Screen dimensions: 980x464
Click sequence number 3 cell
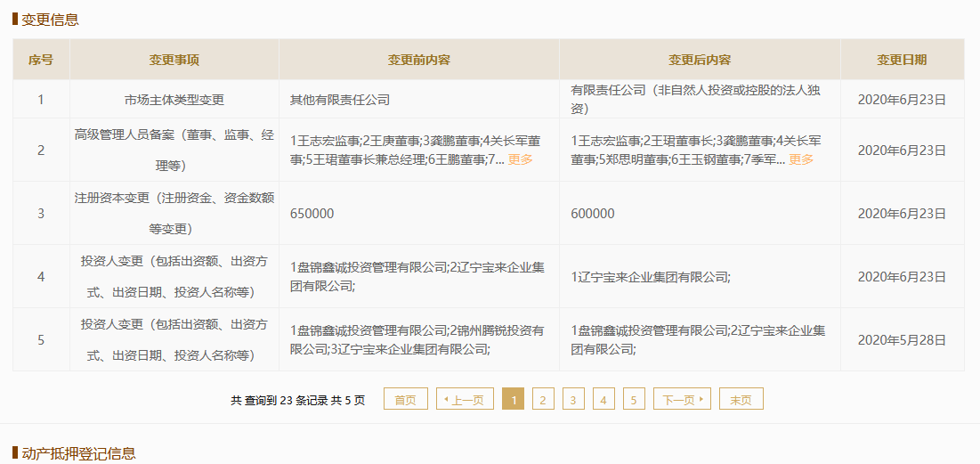tap(41, 213)
